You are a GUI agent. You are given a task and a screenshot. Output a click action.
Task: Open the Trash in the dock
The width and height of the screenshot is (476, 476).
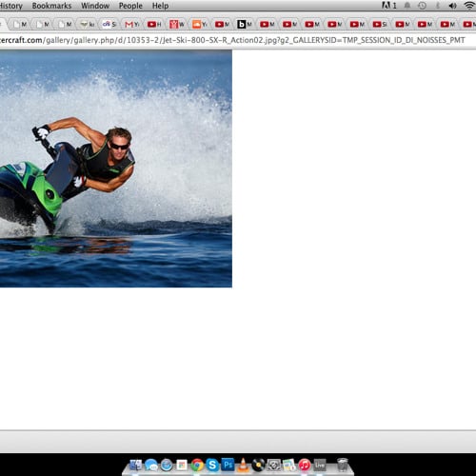coord(343,465)
